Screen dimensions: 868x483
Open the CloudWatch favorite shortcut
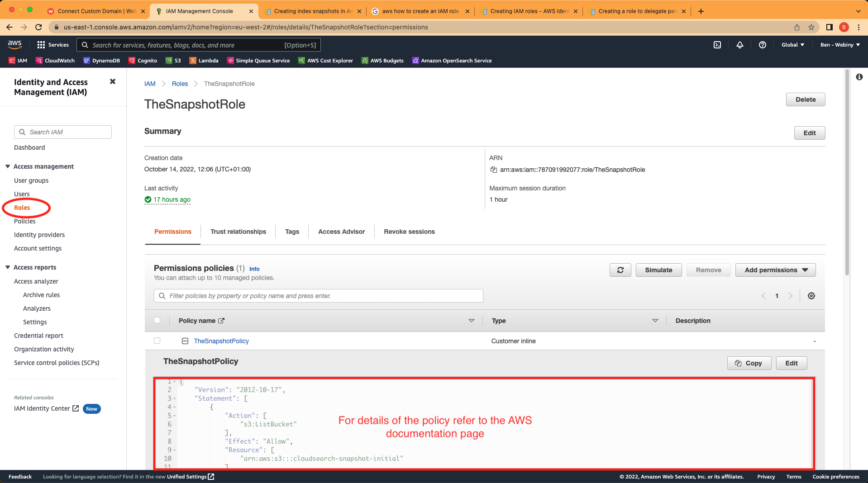click(x=55, y=60)
